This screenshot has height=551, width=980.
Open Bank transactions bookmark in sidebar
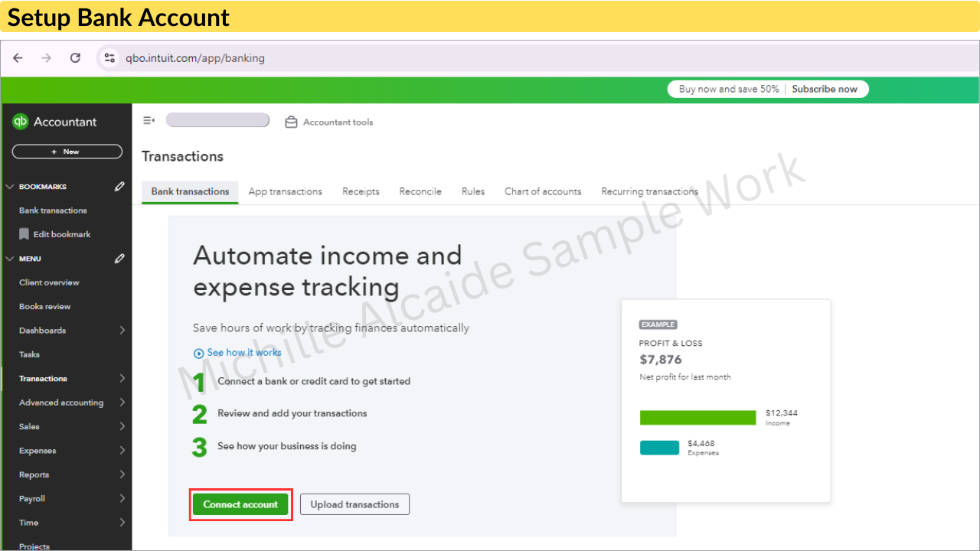(53, 210)
